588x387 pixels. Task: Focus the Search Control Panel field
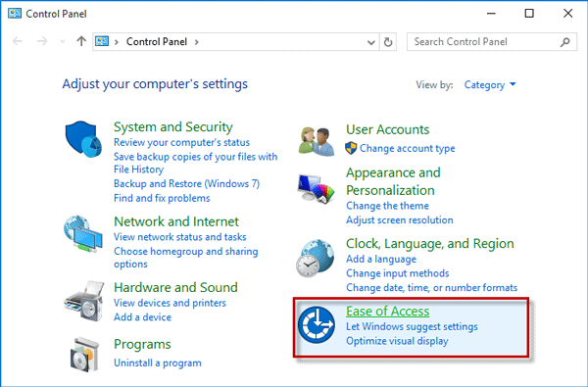(x=492, y=42)
